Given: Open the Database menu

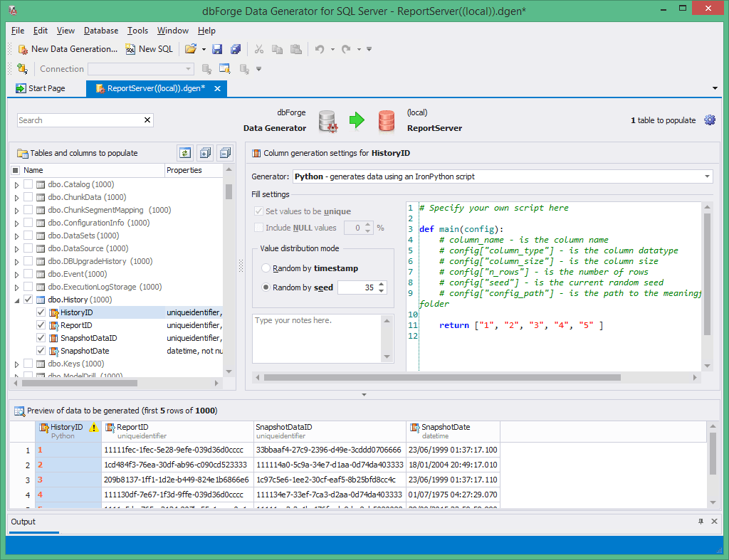Looking at the screenshot, I should (x=101, y=31).
